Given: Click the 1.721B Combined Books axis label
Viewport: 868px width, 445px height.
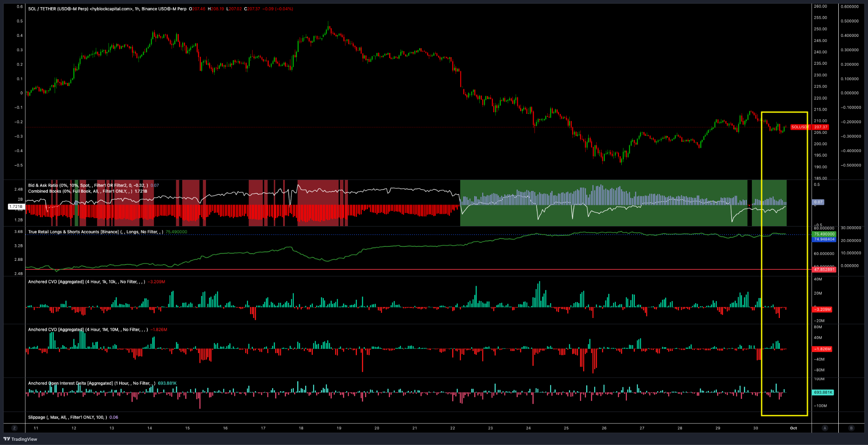Looking at the screenshot, I should click(17, 206).
